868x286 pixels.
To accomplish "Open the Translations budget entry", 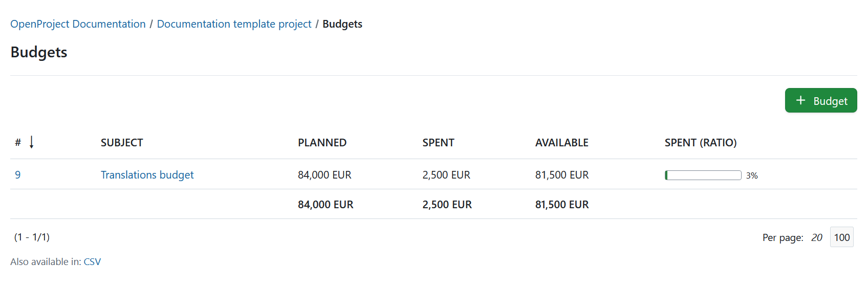I will (x=147, y=175).
